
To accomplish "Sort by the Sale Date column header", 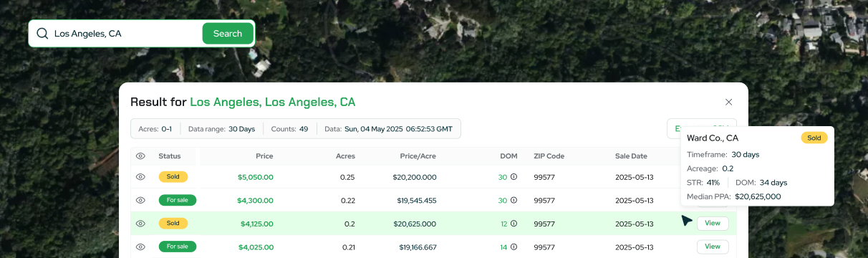I will pos(631,156).
